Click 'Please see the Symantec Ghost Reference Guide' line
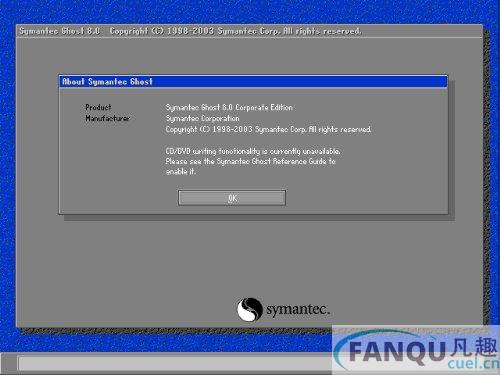The width and height of the screenshot is (500, 375). pos(250,161)
